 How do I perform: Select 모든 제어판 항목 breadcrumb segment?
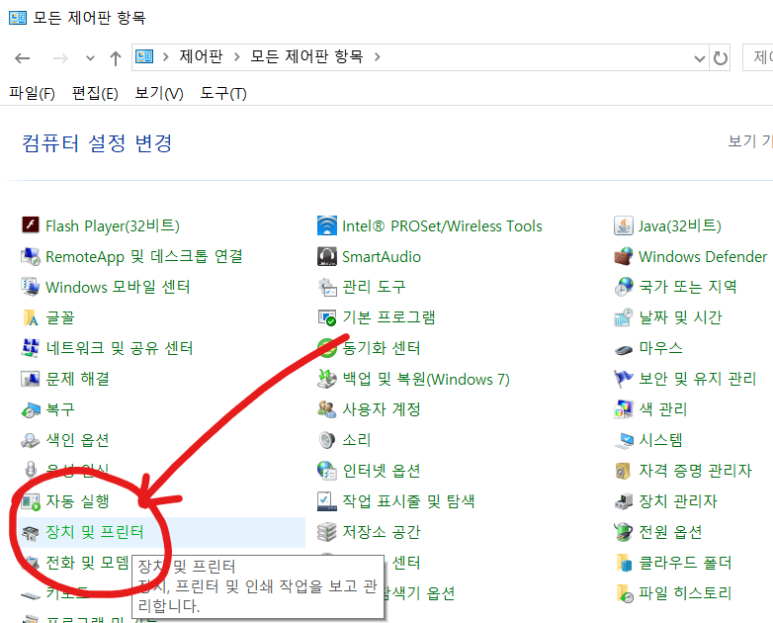click(307, 57)
